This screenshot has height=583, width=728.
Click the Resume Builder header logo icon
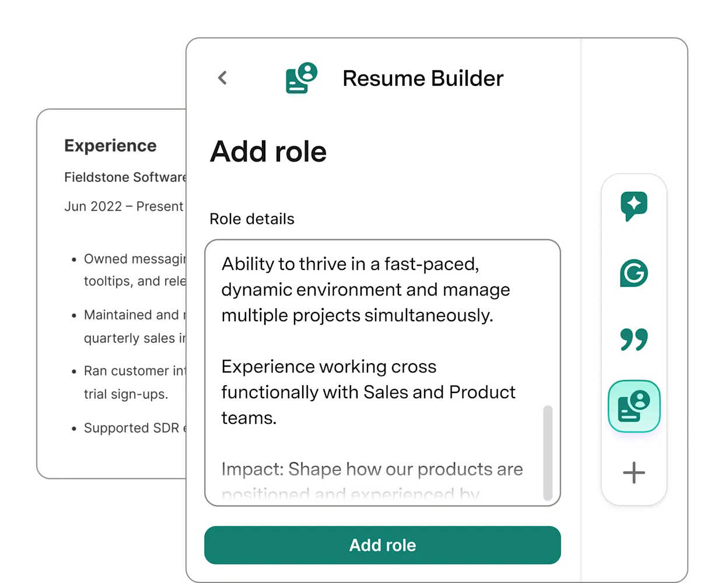[301, 78]
